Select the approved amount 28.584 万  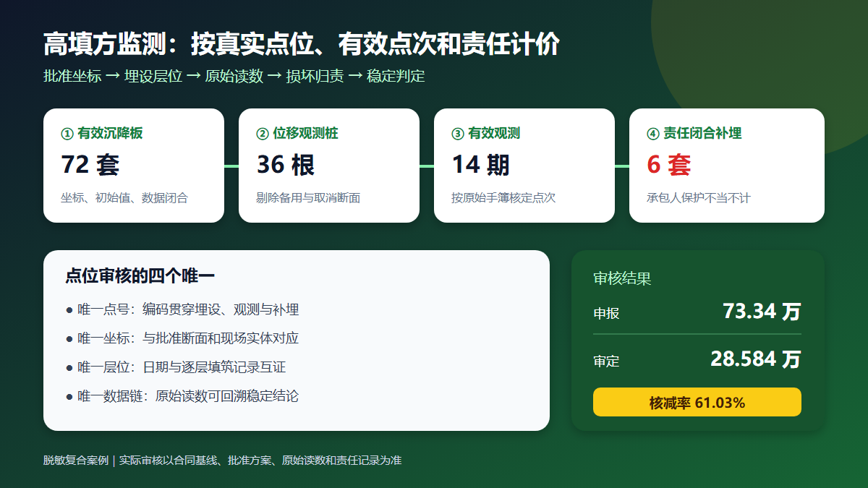coord(756,359)
